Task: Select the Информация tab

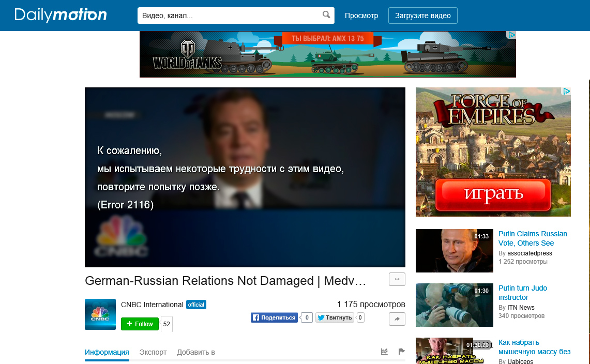Action: coord(107,352)
